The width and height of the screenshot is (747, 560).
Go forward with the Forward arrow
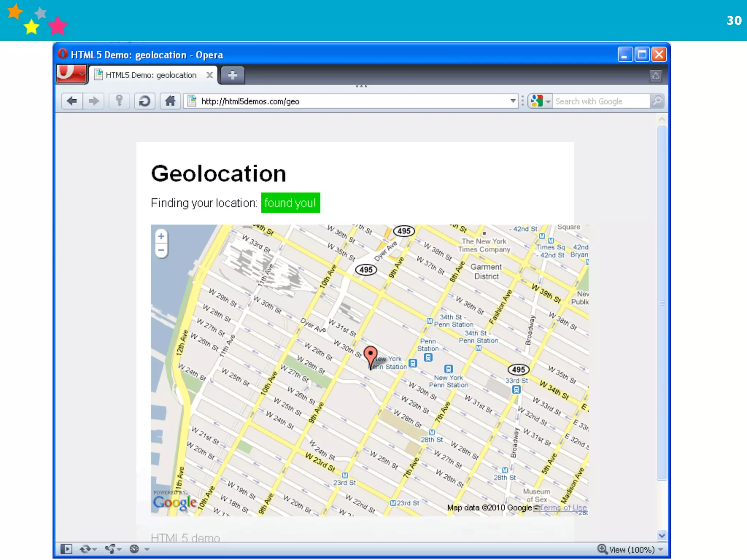[x=94, y=101]
